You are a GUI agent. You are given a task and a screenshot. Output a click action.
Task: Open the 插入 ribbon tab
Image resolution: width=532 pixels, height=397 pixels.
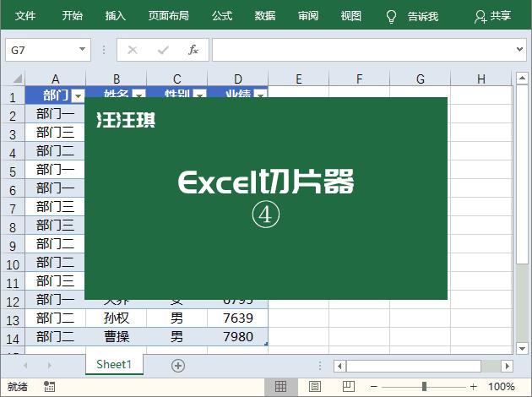click(x=115, y=15)
